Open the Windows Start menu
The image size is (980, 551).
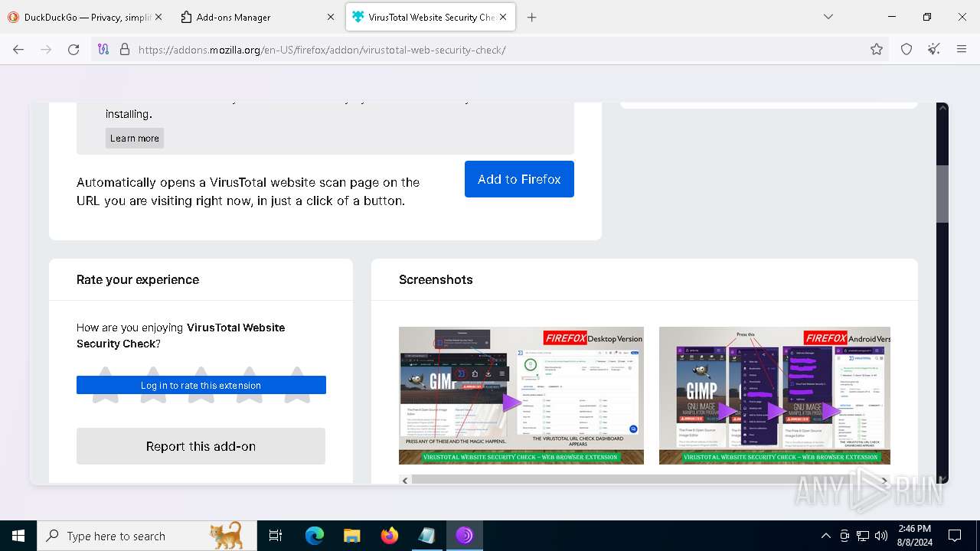(18, 536)
